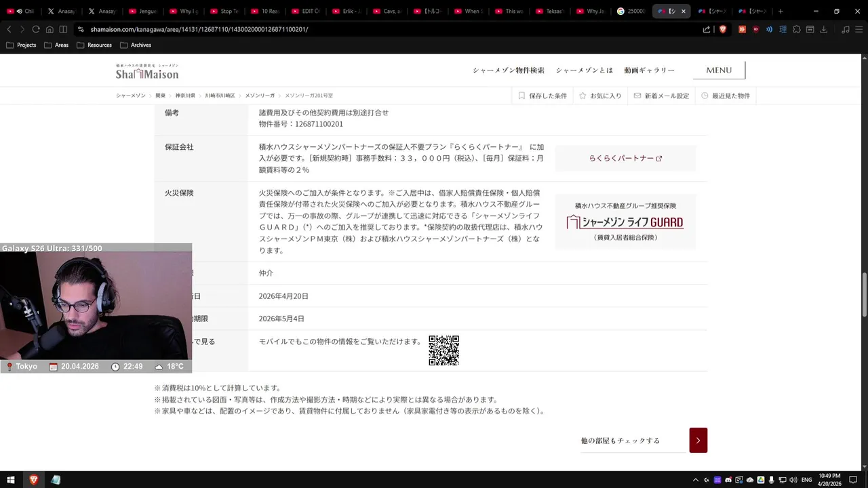Toggle the browser sidebar panel icon
The width and height of the screenshot is (868, 488).
[x=63, y=29]
